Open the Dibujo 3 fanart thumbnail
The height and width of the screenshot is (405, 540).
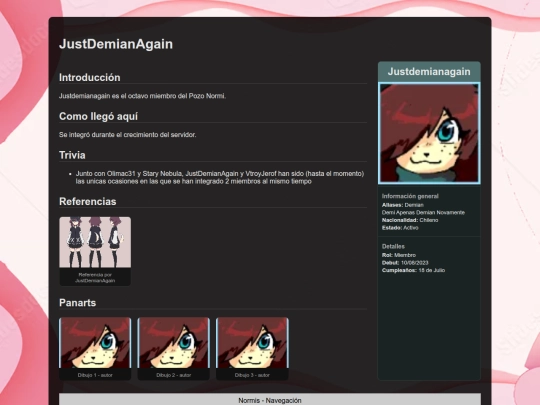252,343
